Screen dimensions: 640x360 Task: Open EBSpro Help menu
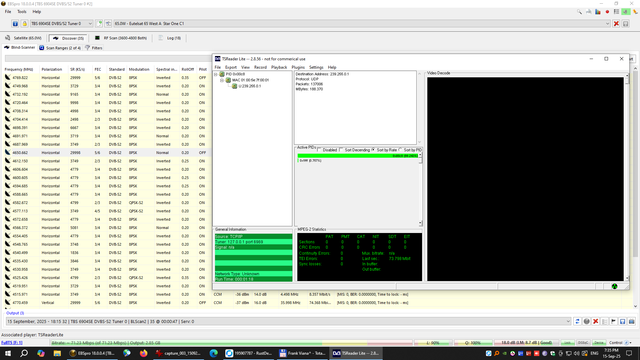[x=37, y=12]
